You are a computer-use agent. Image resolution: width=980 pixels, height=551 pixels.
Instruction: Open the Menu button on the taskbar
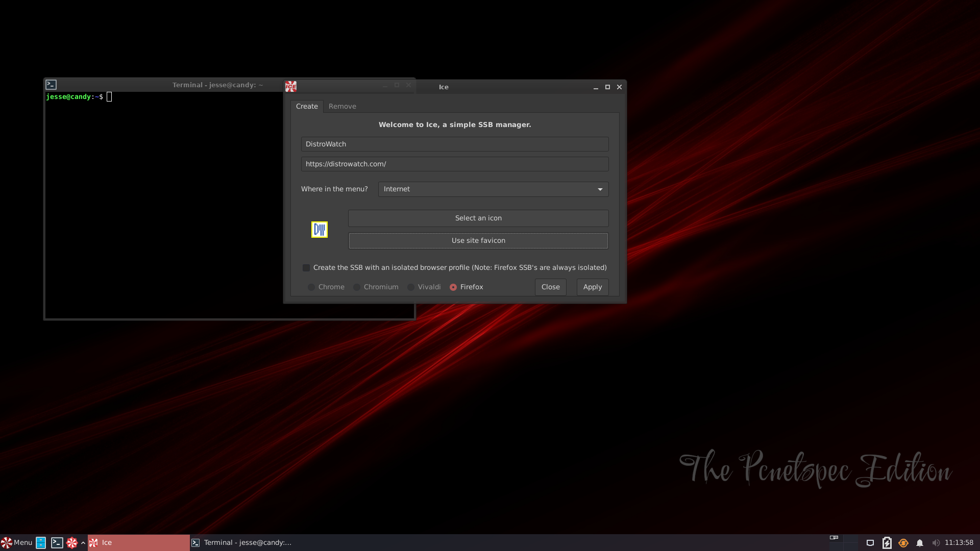pos(17,542)
